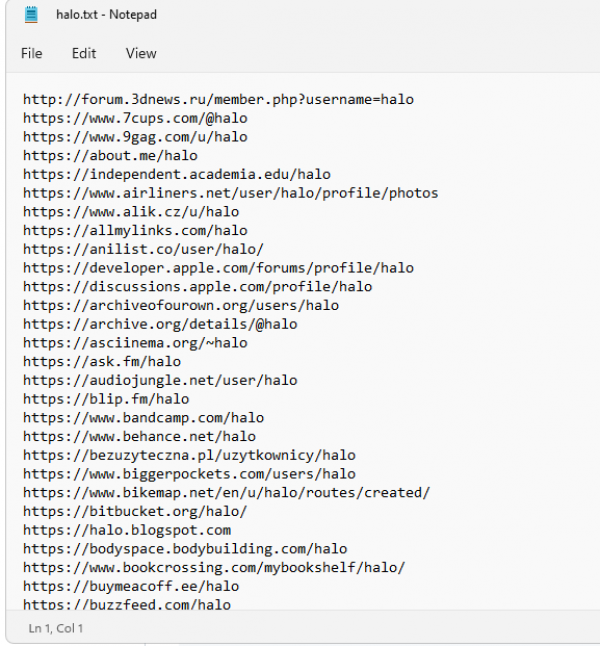Click the developer.apple.com forums profile line

[218, 268]
